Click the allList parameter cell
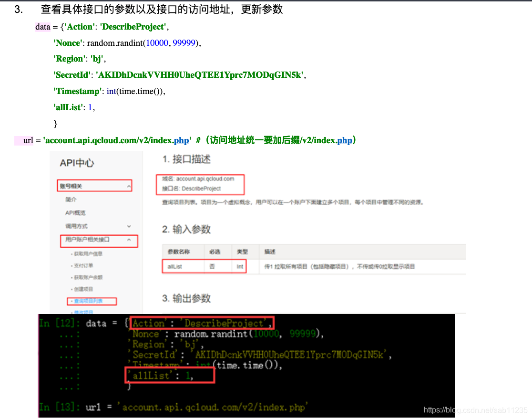Screen dimensions: 532x419 (175, 267)
